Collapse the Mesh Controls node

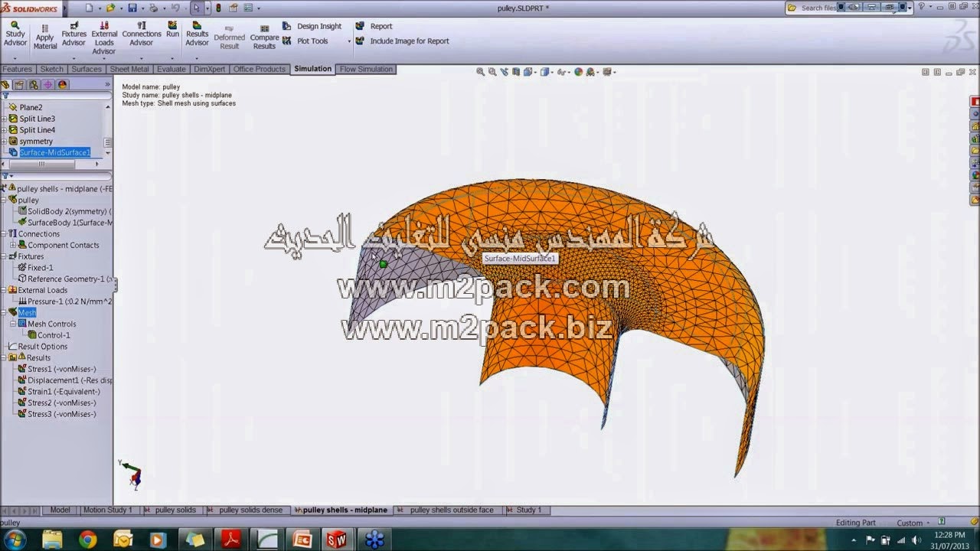point(13,324)
